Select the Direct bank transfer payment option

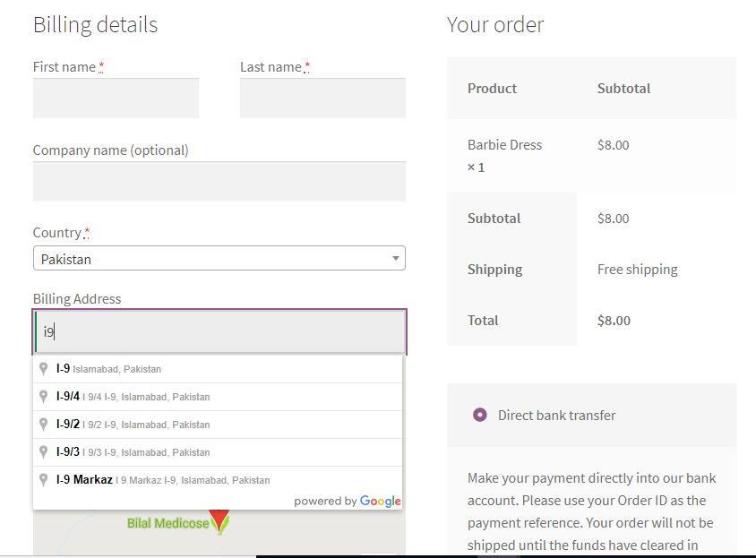pyautogui.click(x=479, y=415)
